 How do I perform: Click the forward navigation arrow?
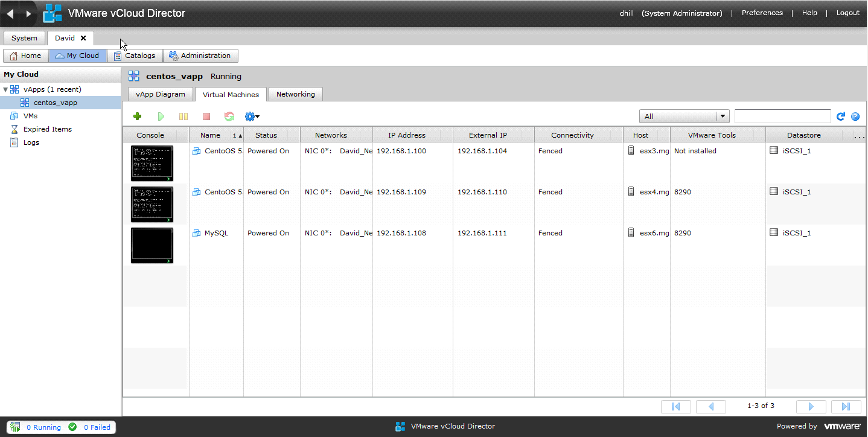28,13
